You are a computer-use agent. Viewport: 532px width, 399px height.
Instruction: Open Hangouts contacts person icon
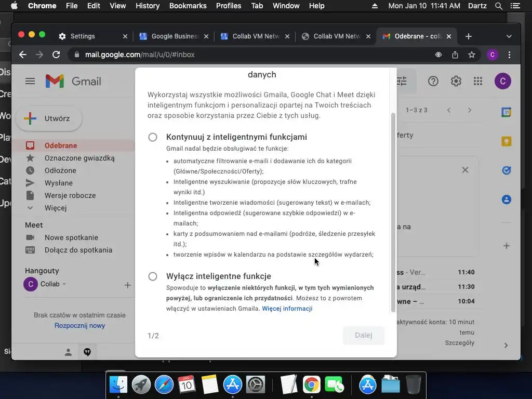[x=68, y=352]
